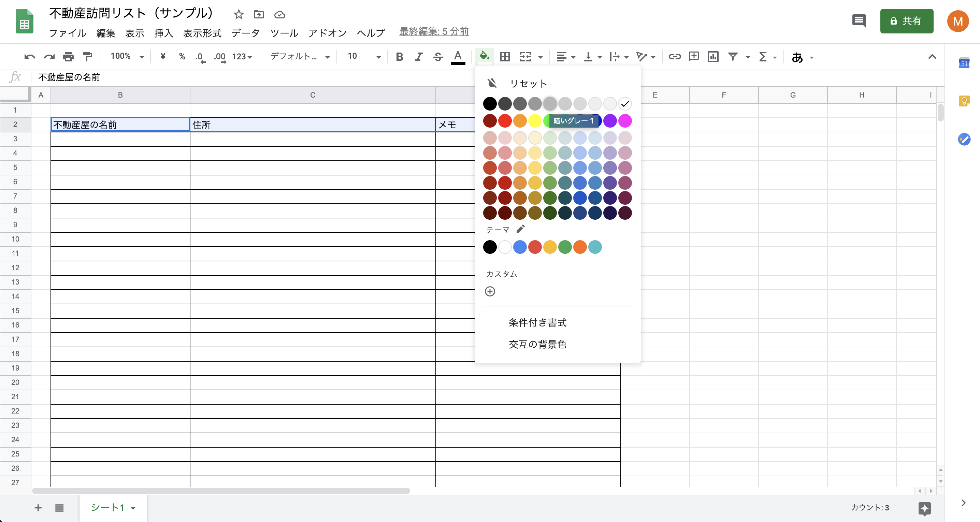Open the シート1 tab menu arrow
Screen dimensions: 980x522
click(133, 508)
